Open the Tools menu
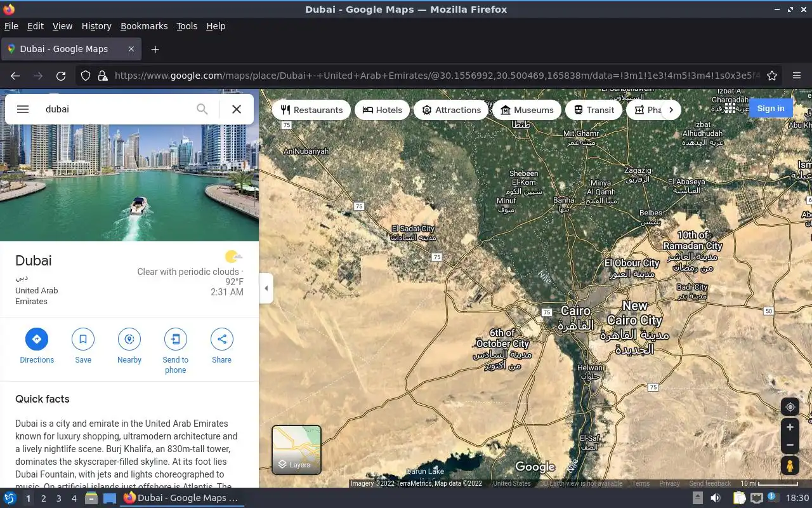This screenshot has height=508, width=812. click(187, 26)
